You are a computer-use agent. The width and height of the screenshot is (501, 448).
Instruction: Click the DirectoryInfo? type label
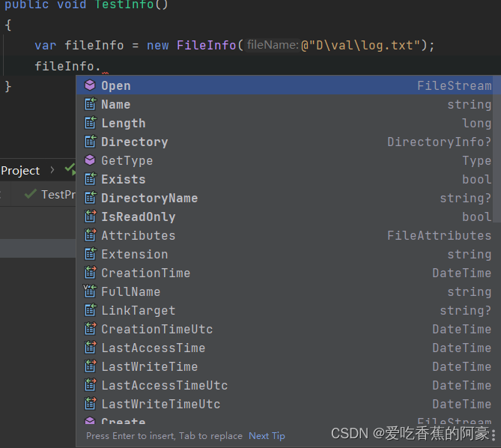click(x=440, y=142)
